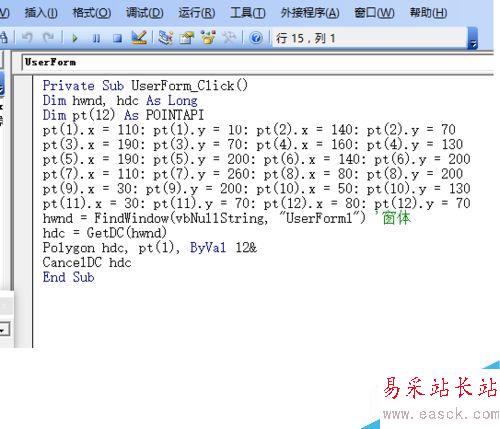
Task: Click the Polygon hdc, pt(1) line
Action: [150, 247]
